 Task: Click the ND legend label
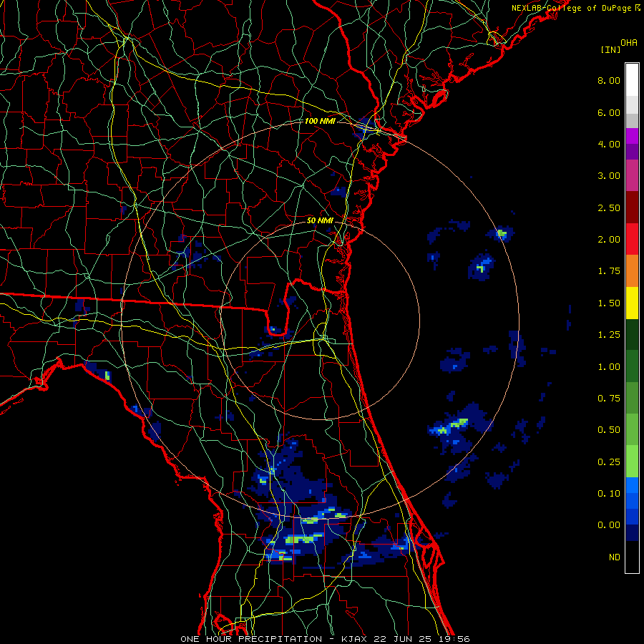point(615,557)
